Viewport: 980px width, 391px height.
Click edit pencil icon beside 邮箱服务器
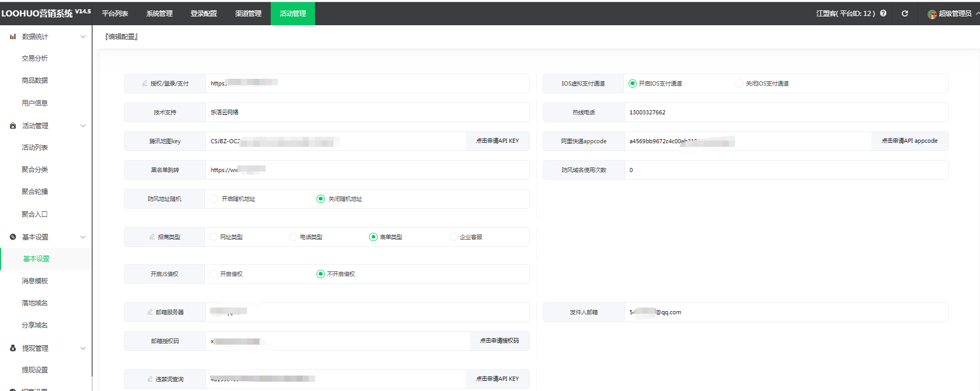pos(150,312)
